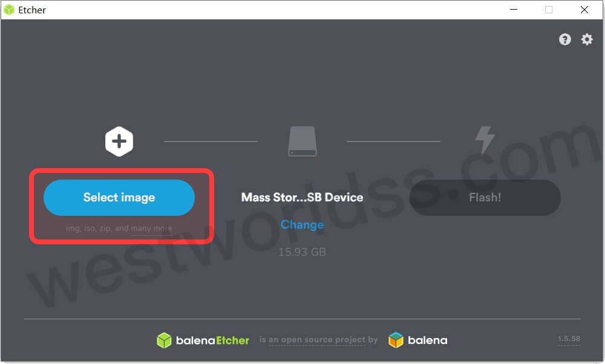Click the green balenaEtcher cube logo
Screen dimensions: 605x364
point(164,340)
